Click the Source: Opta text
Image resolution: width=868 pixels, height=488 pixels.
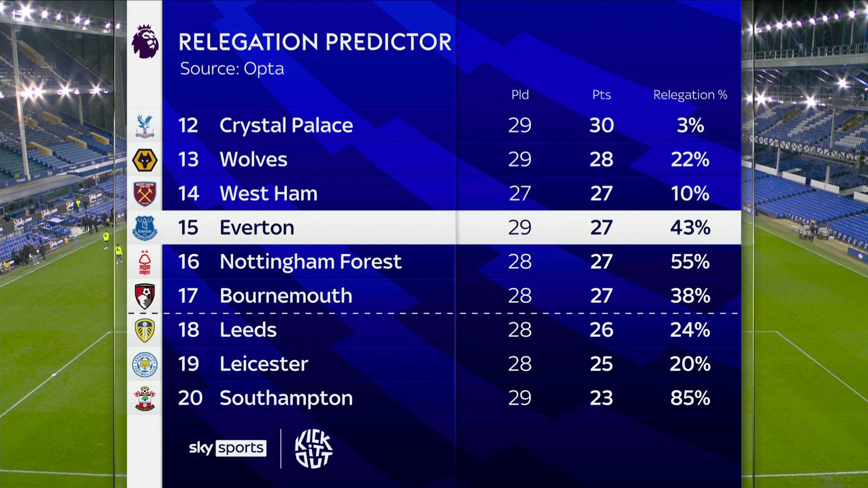232,69
